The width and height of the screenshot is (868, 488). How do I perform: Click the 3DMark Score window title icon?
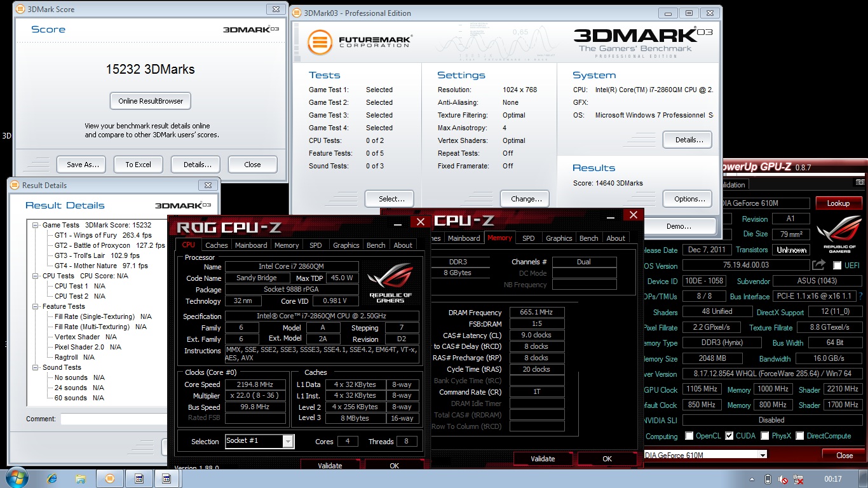point(19,10)
